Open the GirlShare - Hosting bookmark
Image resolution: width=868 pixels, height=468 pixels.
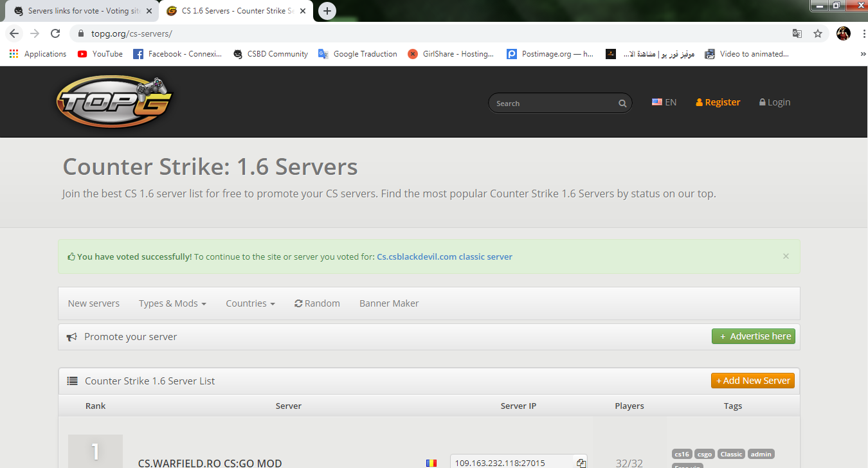pyautogui.click(x=451, y=54)
